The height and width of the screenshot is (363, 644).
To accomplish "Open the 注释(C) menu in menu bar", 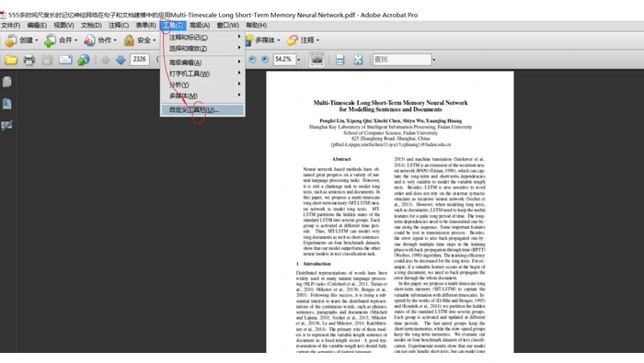I will click(x=119, y=26).
